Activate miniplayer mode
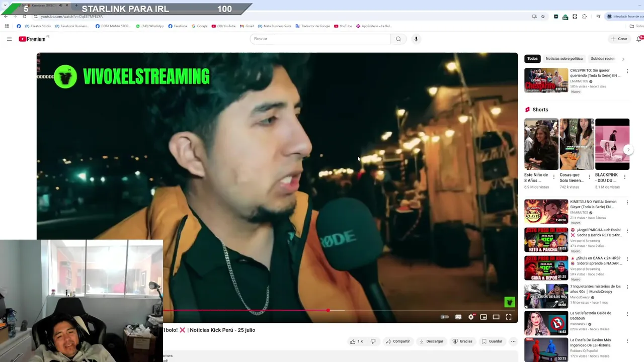Screen dimensions: 644x362 [484, 317]
